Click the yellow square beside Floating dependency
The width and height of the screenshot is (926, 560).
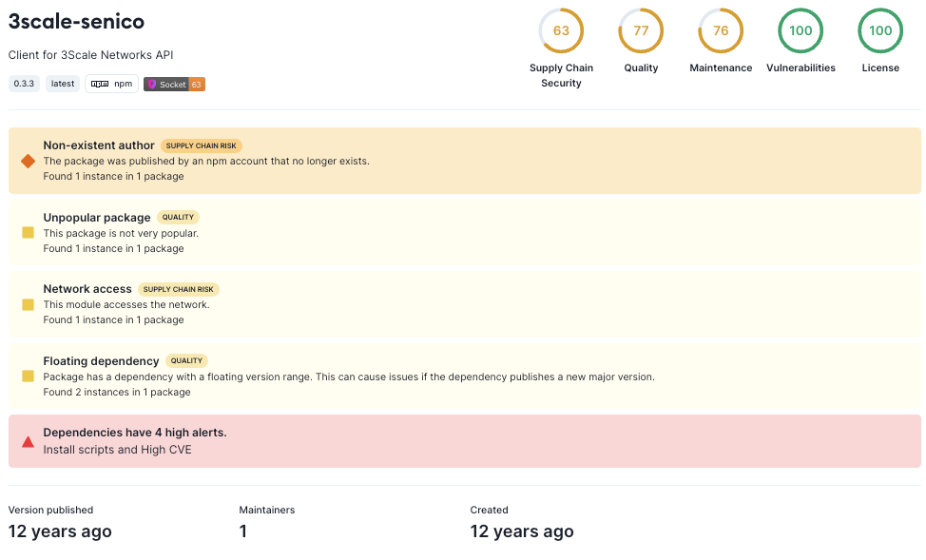click(28, 377)
